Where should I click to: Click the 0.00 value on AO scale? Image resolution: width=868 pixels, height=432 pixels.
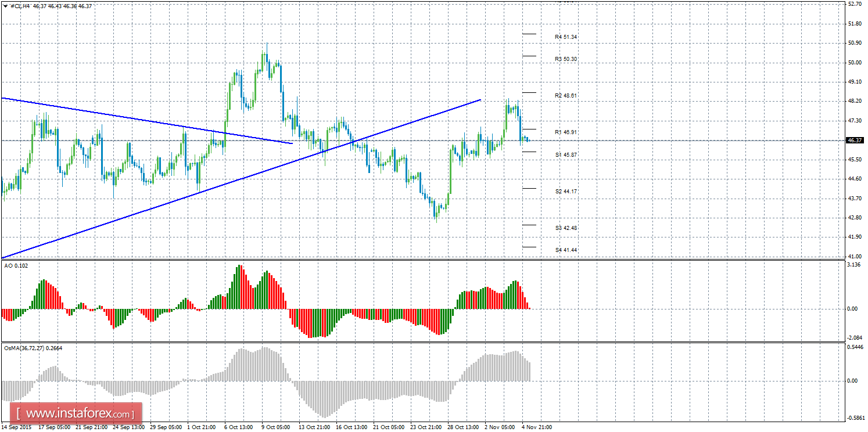(853, 309)
